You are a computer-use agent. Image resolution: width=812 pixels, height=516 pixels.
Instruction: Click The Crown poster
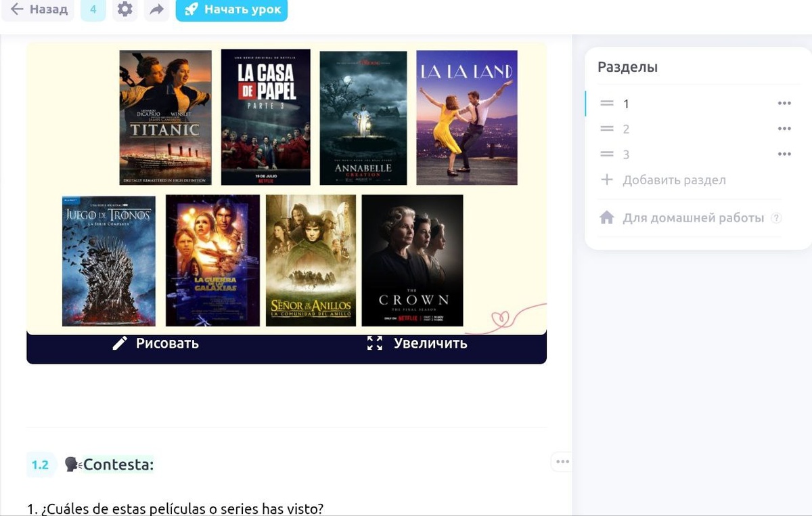click(x=412, y=261)
